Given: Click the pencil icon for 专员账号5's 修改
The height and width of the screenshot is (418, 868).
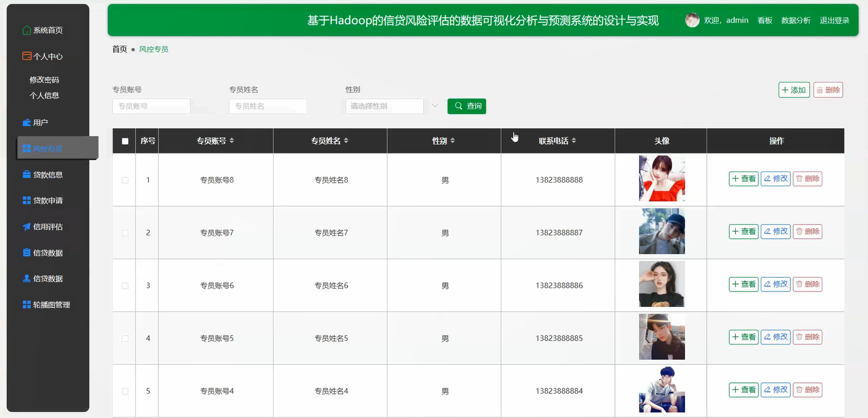Looking at the screenshot, I should pos(767,337).
